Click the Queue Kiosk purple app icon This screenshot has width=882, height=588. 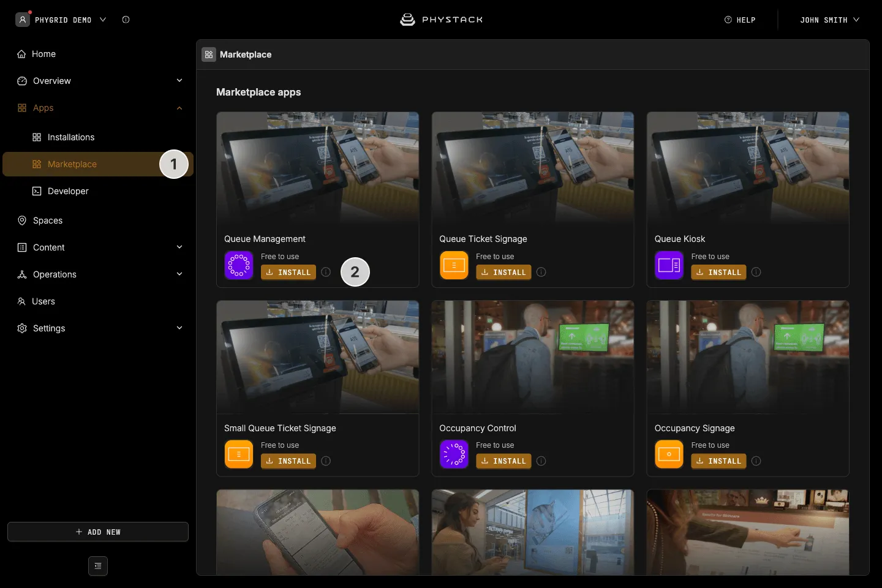click(x=669, y=265)
